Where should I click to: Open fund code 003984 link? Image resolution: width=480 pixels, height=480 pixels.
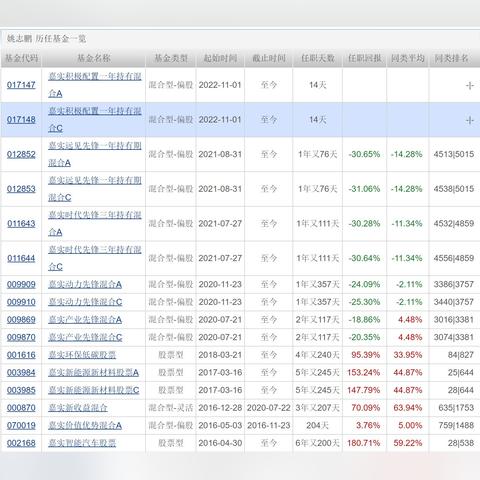click(x=21, y=373)
